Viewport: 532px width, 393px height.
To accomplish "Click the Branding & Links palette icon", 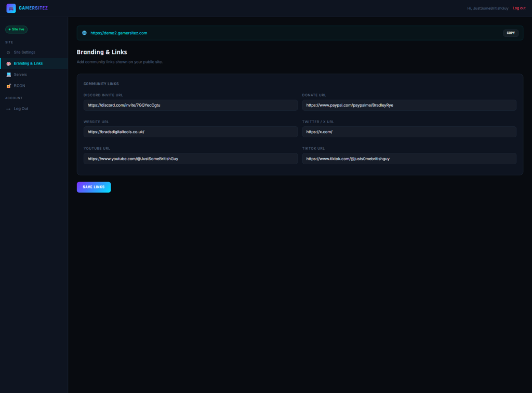I will coord(8,63).
